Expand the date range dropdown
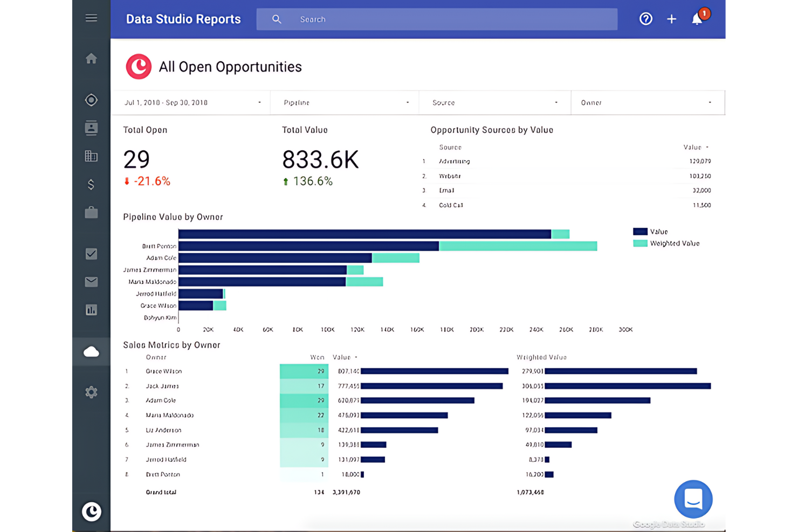 [x=192, y=102]
